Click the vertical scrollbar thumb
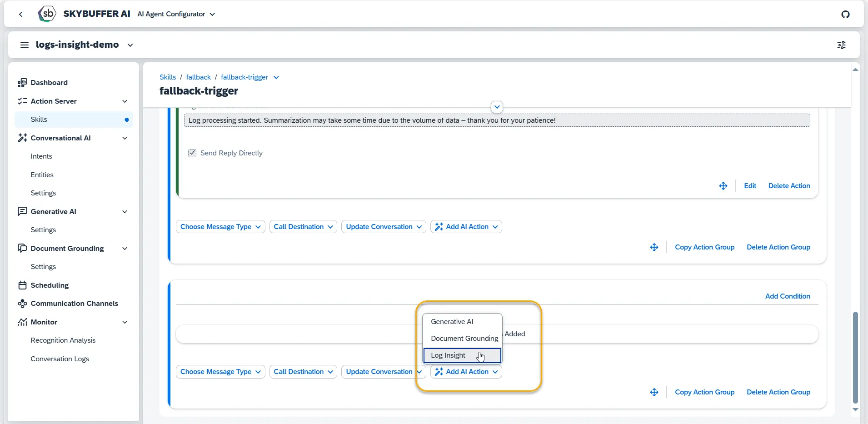 tap(855, 357)
